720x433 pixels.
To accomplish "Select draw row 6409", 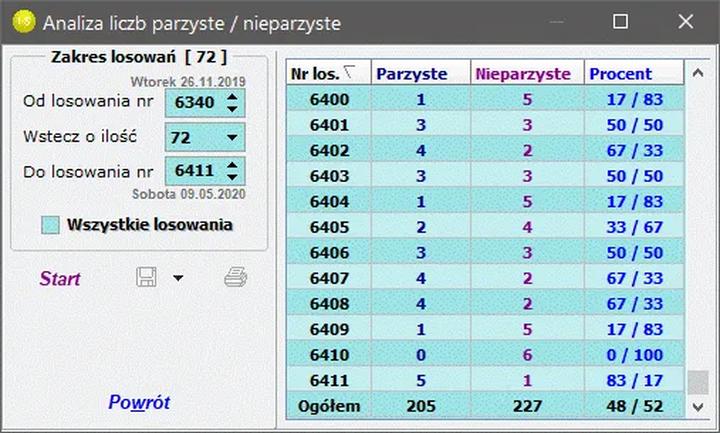I will 485,329.
